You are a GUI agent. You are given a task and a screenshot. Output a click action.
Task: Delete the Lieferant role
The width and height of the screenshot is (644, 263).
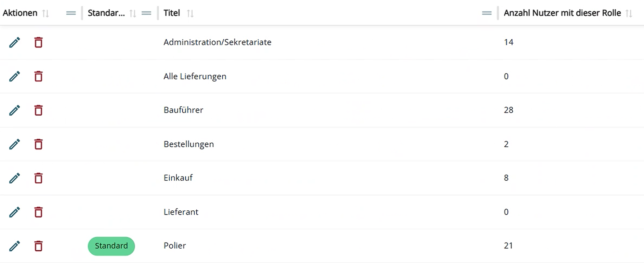point(38,212)
